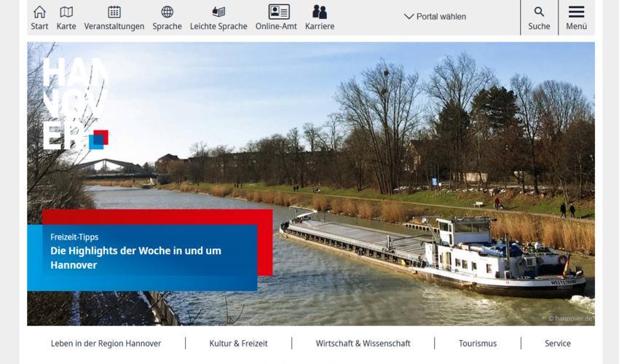The image size is (619, 364).
Task: Open the Karte map icon
Action: tap(66, 12)
